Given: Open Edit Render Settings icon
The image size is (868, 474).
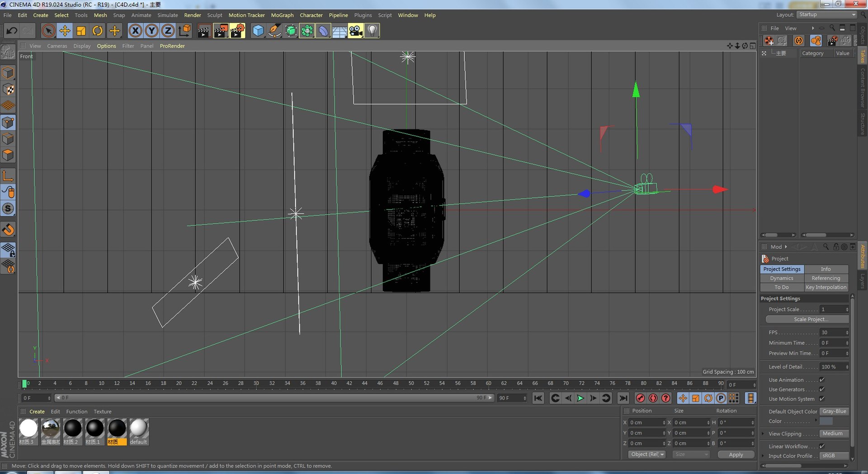Looking at the screenshot, I should (237, 31).
